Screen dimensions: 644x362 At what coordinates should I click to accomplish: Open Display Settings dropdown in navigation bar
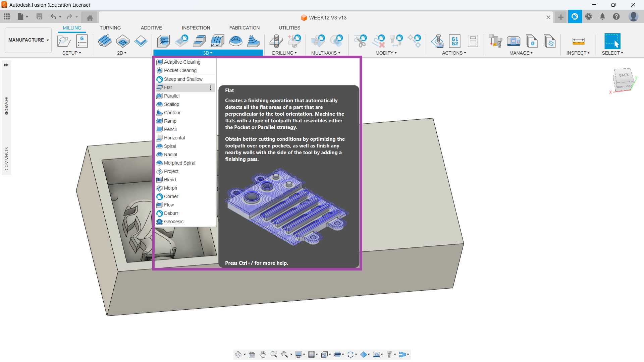300,354
